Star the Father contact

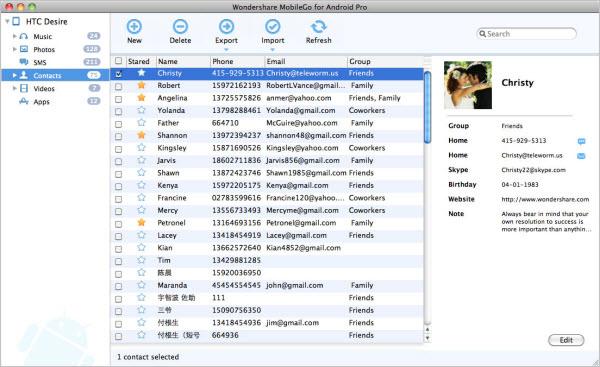pyautogui.click(x=142, y=122)
